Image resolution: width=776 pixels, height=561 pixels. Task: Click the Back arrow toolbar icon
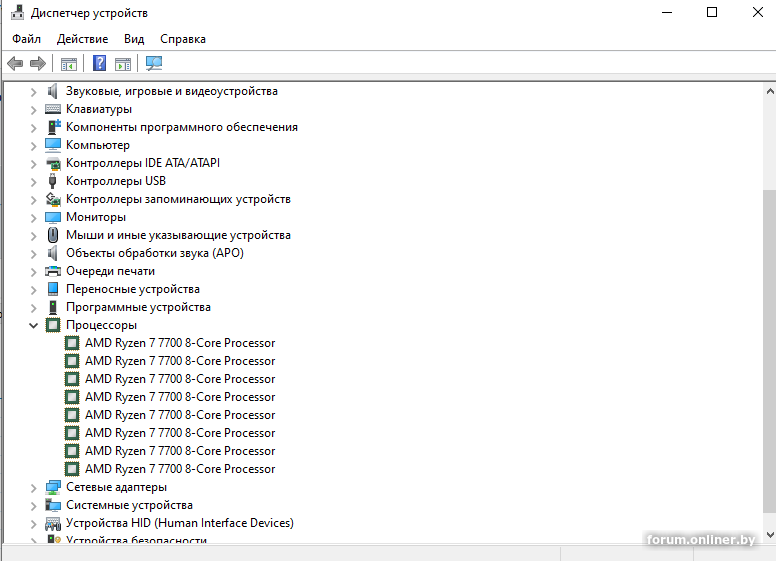tap(15, 63)
